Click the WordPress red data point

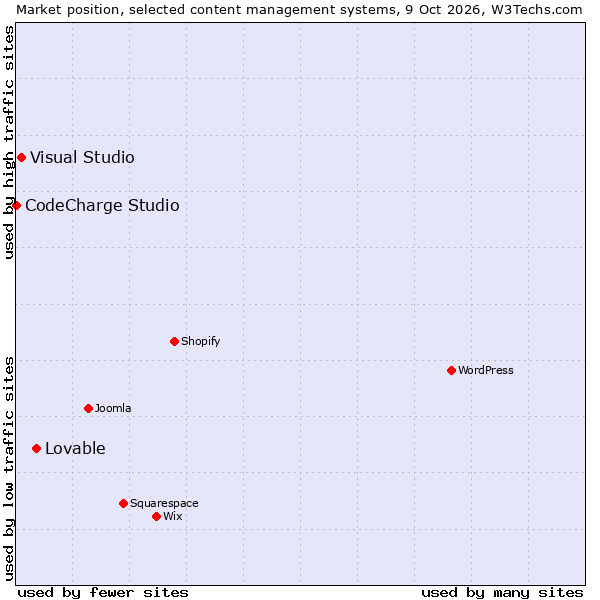coord(451,370)
